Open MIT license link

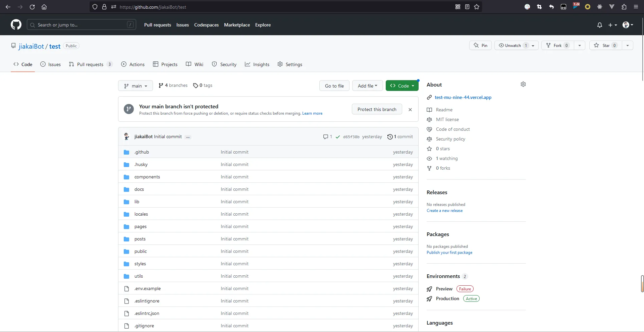click(443, 120)
